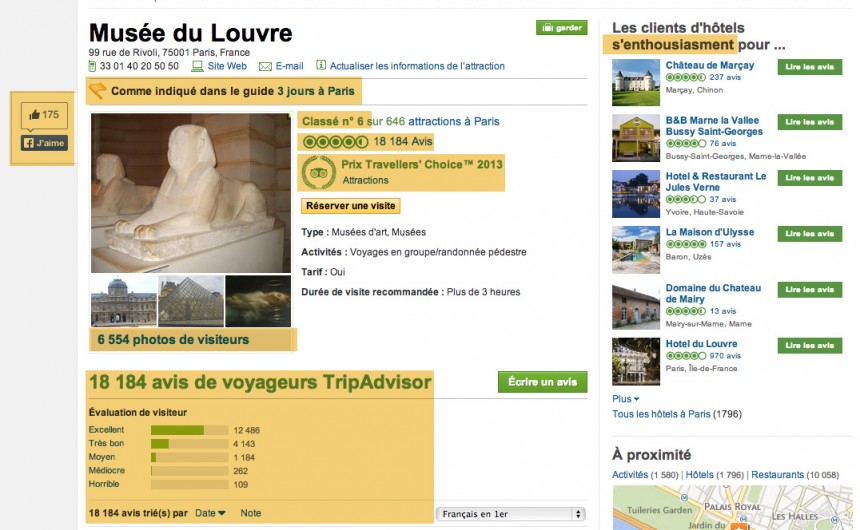This screenshot has width=860, height=530.
Task: Click Réserver une visite button
Action: (x=350, y=206)
